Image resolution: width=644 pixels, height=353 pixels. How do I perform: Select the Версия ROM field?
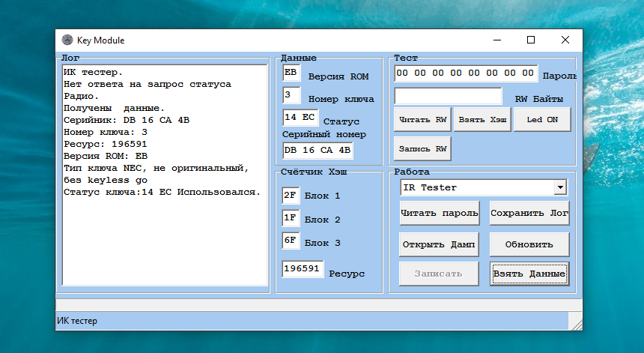click(291, 73)
